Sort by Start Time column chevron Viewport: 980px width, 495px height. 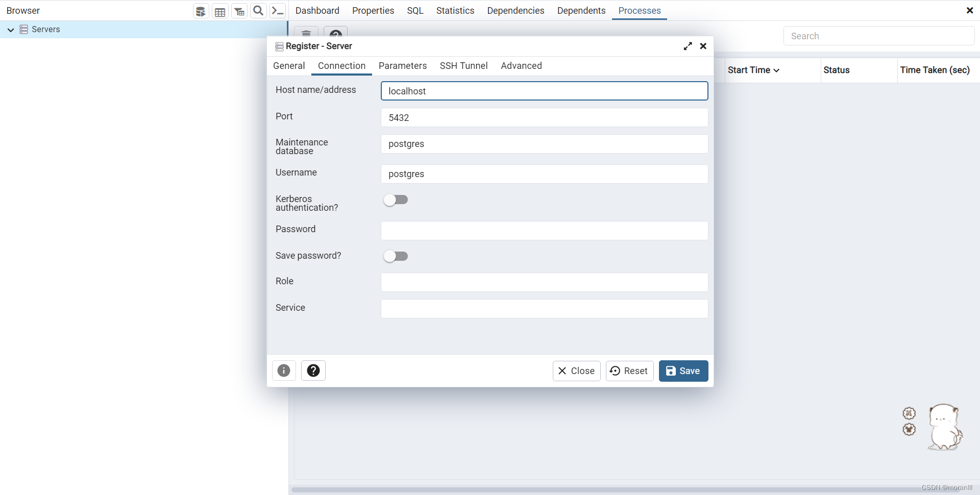click(x=776, y=70)
